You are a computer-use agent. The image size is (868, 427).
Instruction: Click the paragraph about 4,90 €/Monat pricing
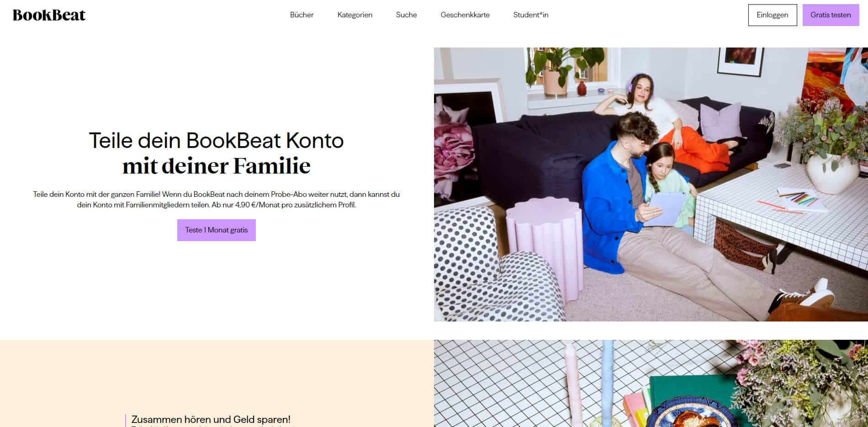click(217, 200)
